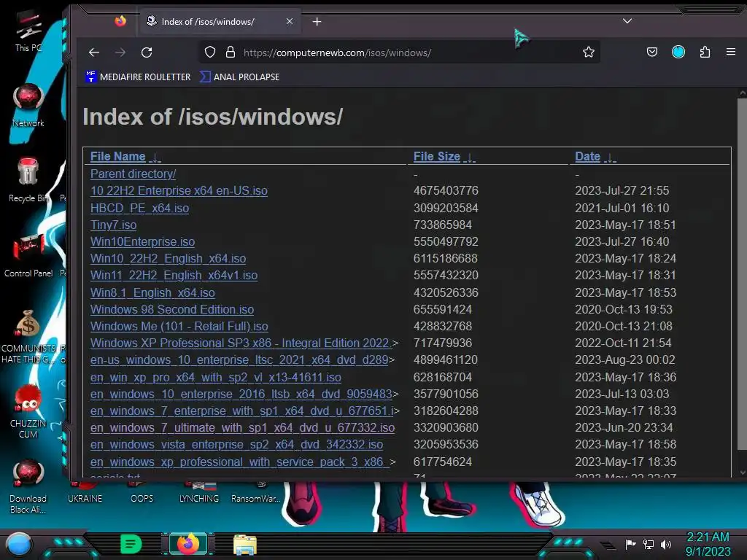Click the computernewb.com address bar
This screenshot has height=560, width=747.
coord(399,52)
